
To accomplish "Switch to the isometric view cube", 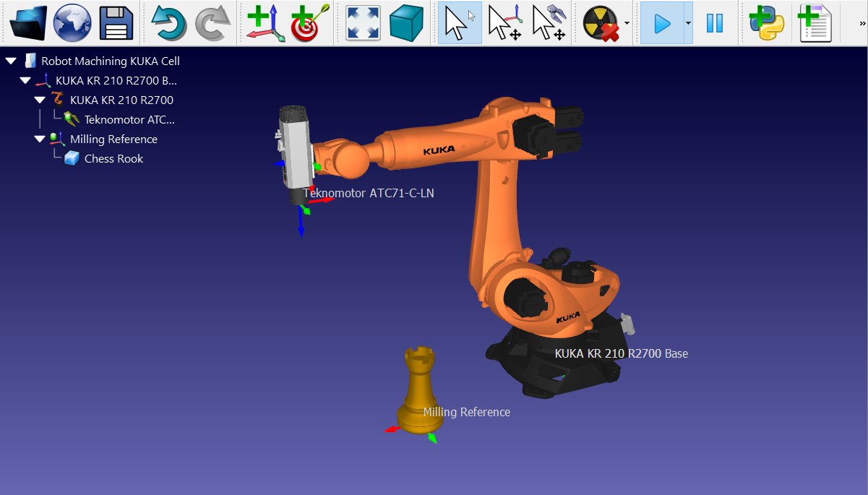I will (407, 23).
